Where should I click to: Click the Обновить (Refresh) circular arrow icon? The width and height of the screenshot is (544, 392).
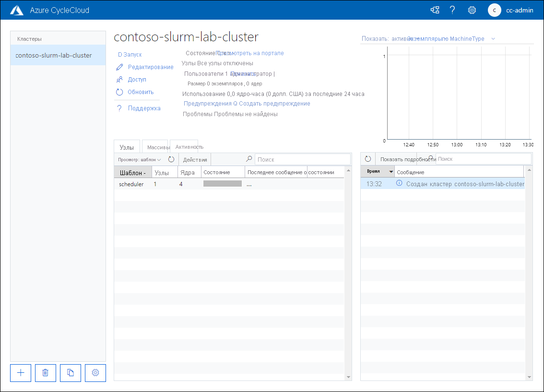pyautogui.click(x=119, y=92)
